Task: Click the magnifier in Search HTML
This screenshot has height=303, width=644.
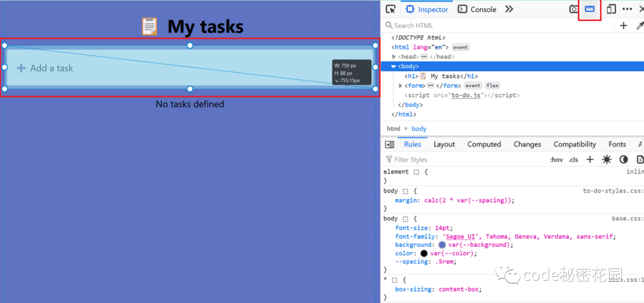Action: (389, 26)
